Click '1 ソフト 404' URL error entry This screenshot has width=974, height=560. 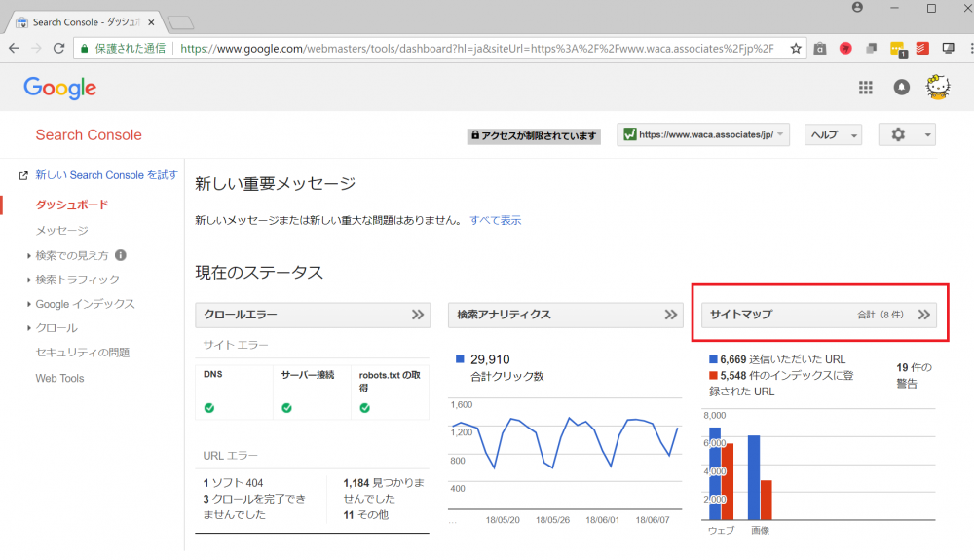pyautogui.click(x=233, y=483)
